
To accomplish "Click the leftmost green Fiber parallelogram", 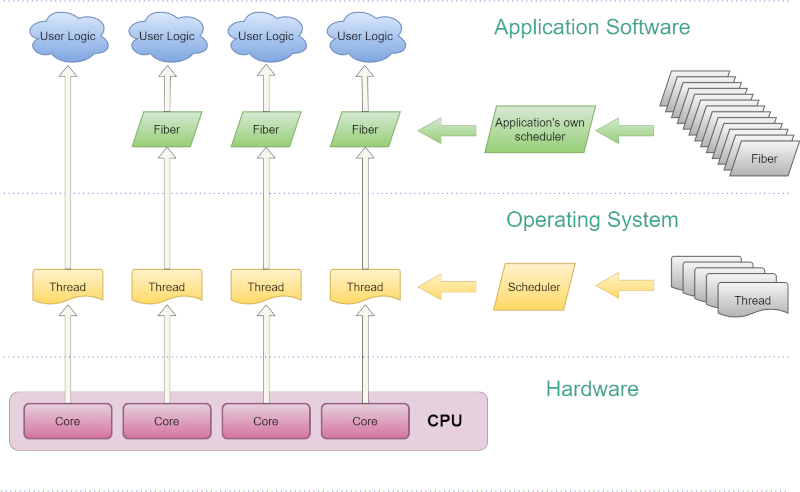I will click(167, 129).
